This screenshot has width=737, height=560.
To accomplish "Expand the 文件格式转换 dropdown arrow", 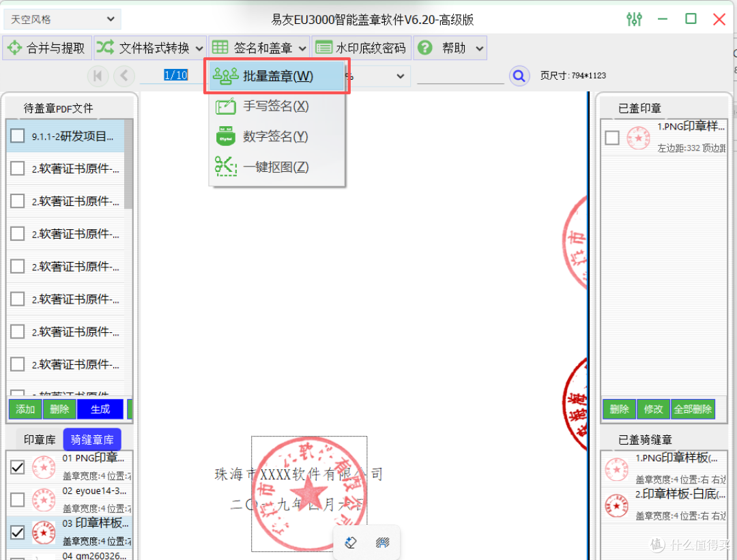I will click(x=199, y=48).
